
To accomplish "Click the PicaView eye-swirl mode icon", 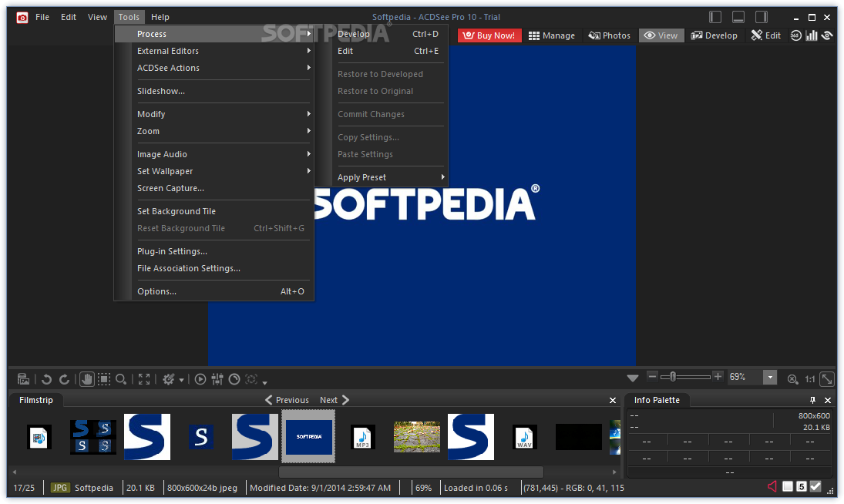I will tap(827, 35).
